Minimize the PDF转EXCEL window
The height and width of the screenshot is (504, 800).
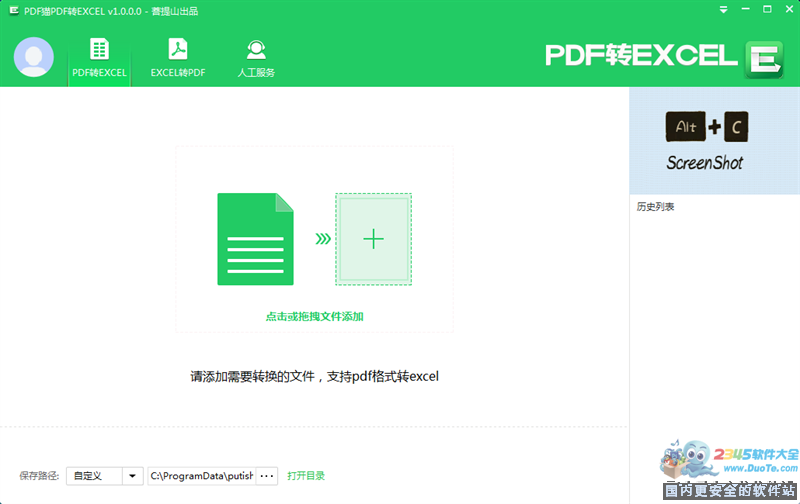coord(745,9)
